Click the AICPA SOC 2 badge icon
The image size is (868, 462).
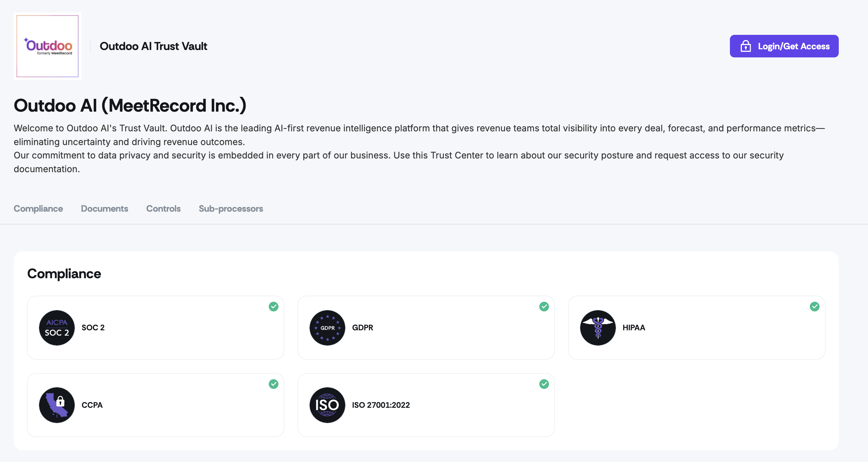tap(57, 327)
